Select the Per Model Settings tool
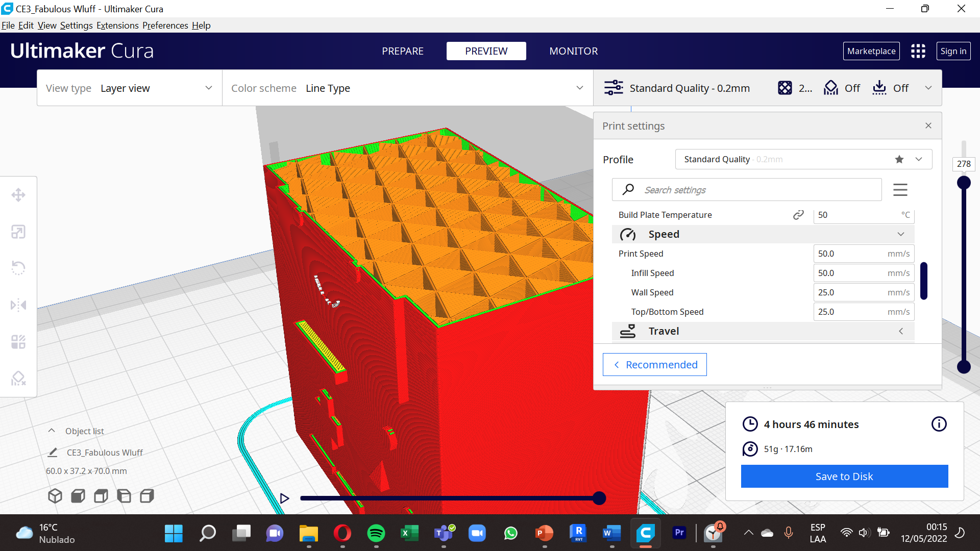The width and height of the screenshot is (980, 551). pyautogui.click(x=18, y=341)
